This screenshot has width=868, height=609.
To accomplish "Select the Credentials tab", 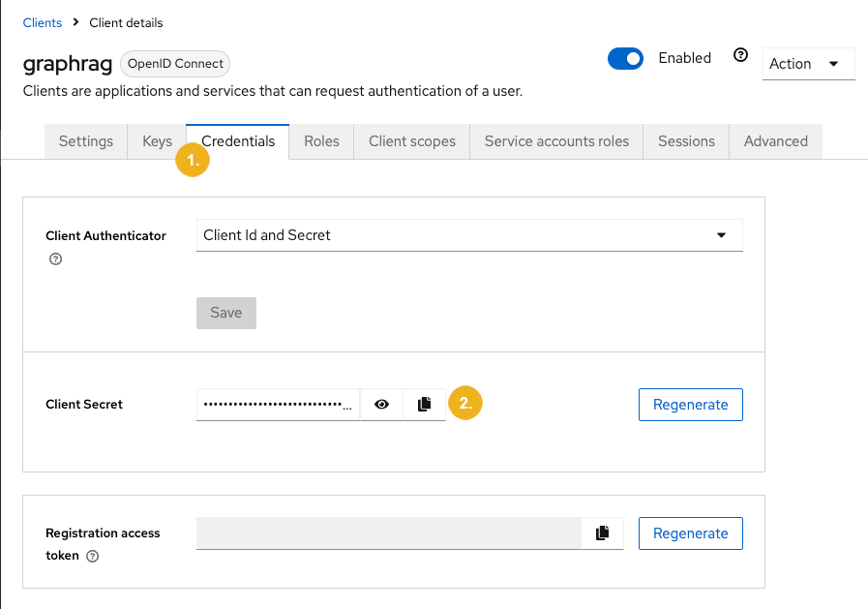I will [238, 141].
